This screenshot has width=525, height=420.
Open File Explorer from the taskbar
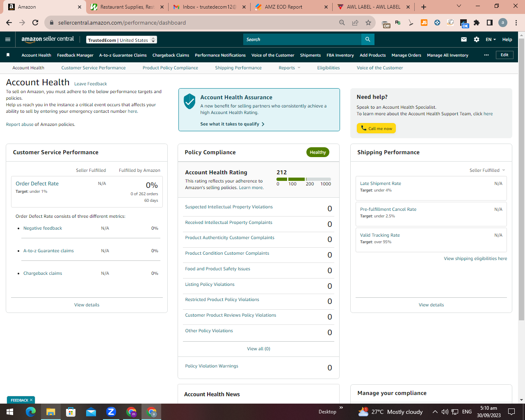pos(50,412)
